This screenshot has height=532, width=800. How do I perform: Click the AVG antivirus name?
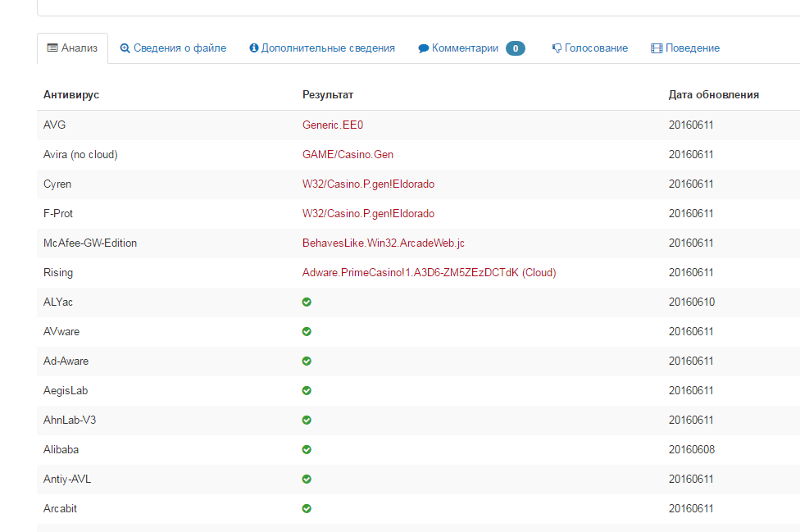pyautogui.click(x=55, y=125)
